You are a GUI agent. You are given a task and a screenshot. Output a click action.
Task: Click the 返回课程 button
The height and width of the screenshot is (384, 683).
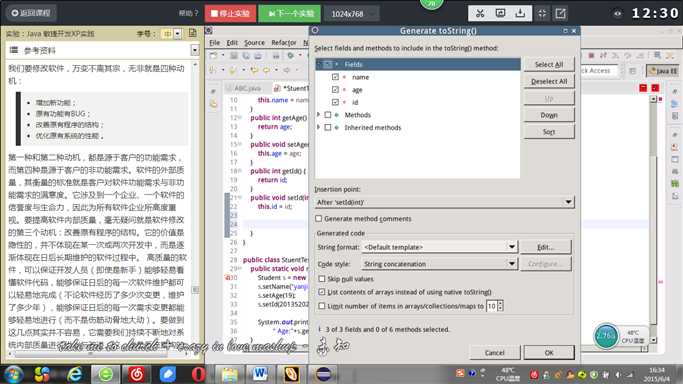pyautogui.click(x=30, y=13)
